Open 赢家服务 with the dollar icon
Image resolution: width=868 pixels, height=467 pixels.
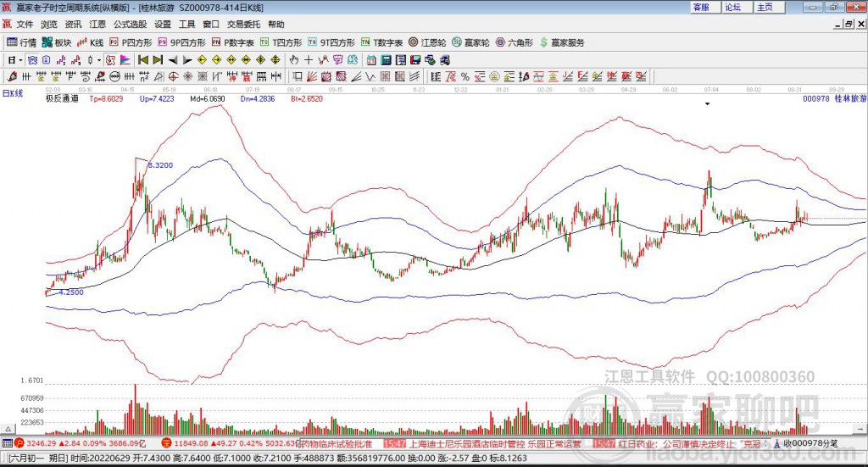(x=562, y=42)
